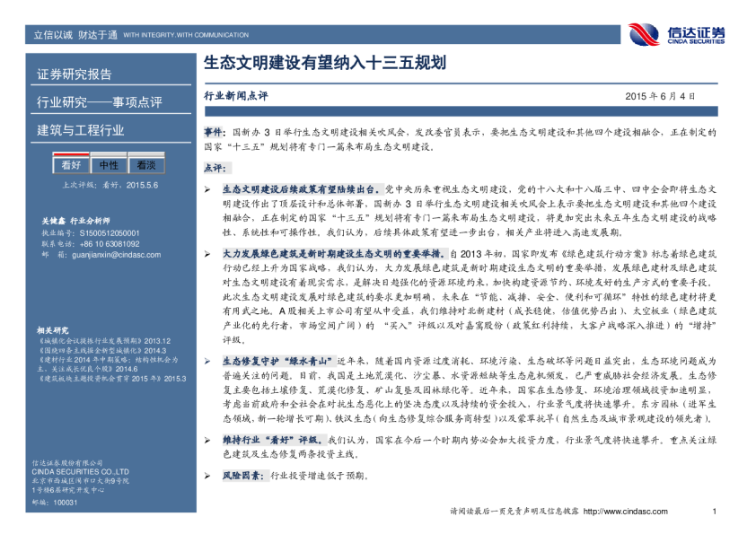
Task: Click the title 生态文明建设有望纳入十三五规划
Action: (325, 63)
